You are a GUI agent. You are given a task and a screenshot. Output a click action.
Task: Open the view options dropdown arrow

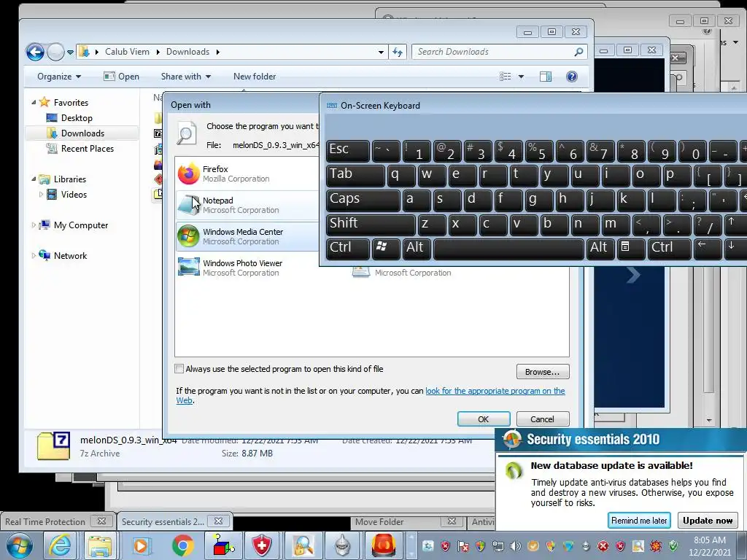coord(521,77)
